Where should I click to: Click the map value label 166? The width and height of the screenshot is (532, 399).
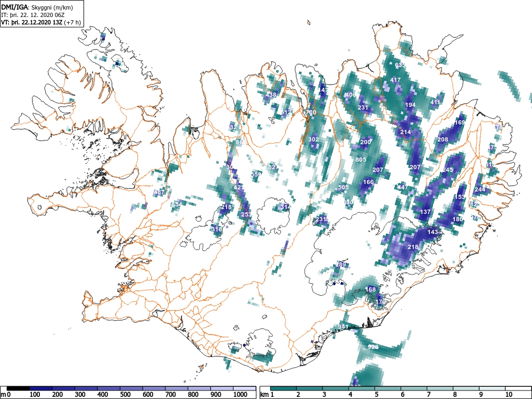[x=368, y=182]
